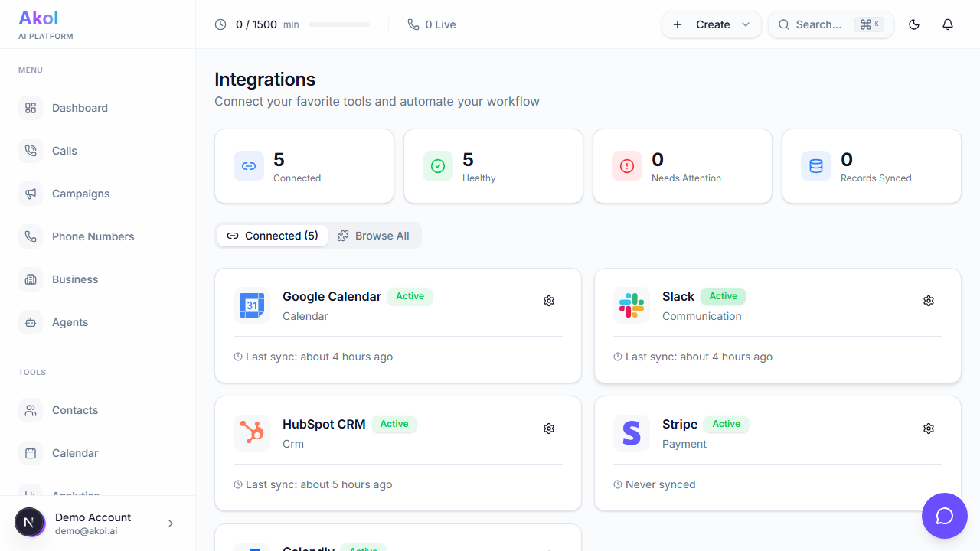Open the chat bubble widget
The width and height of the screenshot is (980, 551).
pyautogui.click(x=945, y=516)
